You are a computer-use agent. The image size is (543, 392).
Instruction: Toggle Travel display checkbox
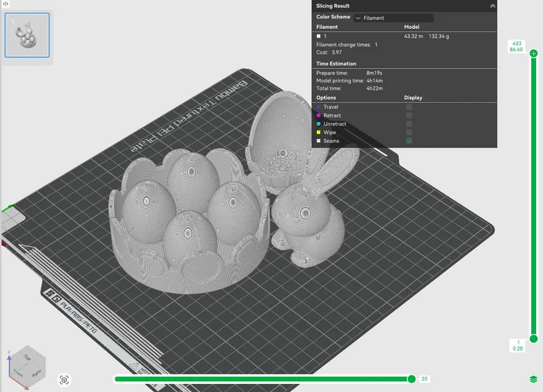click(409, 107)
